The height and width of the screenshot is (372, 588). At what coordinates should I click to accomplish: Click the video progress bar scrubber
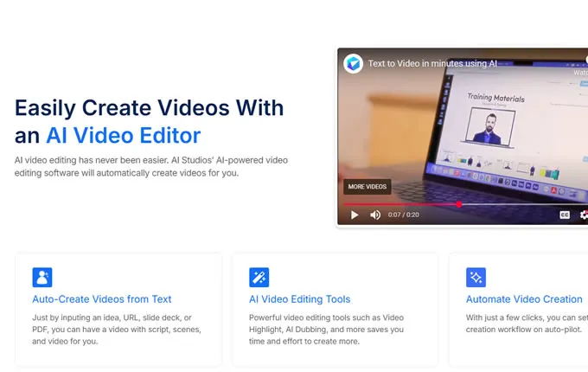459,204
